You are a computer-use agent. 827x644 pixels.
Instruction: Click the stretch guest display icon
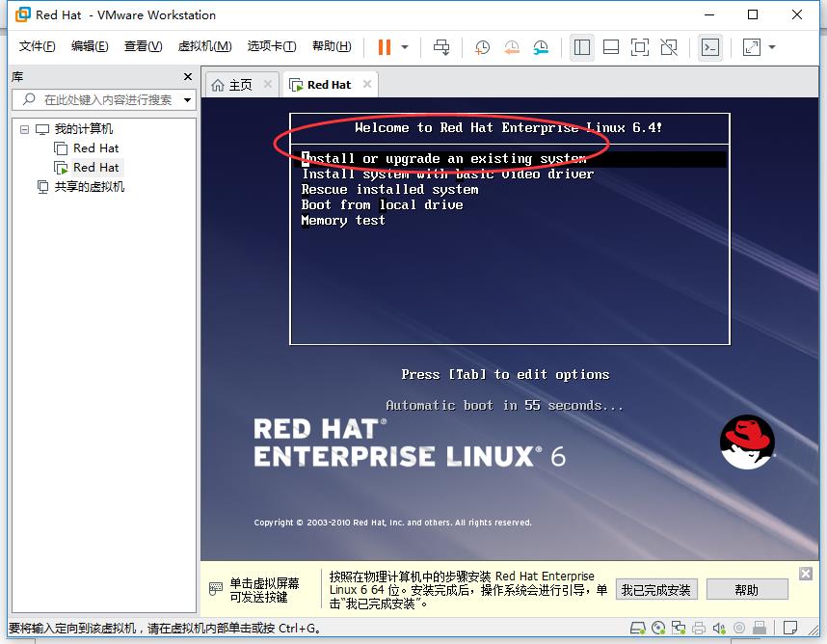coord(751,47)
